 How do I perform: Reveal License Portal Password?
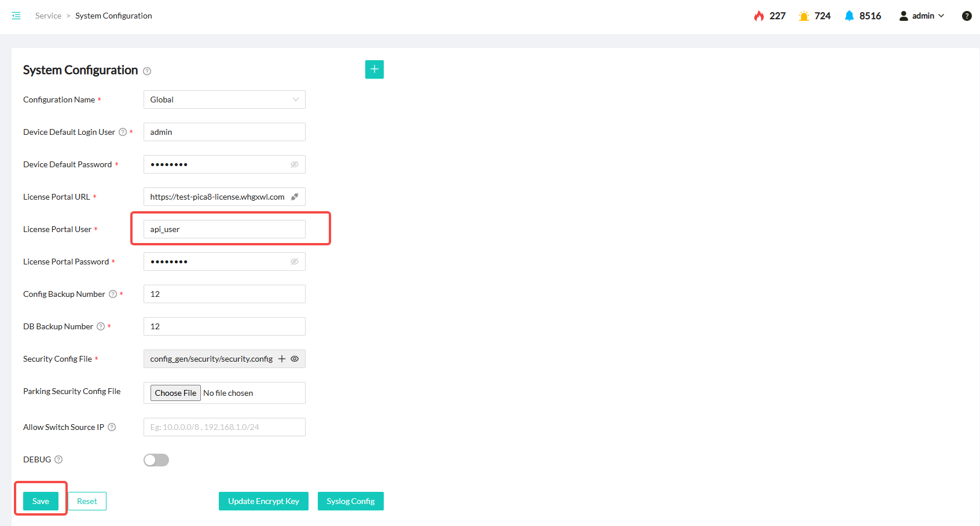point(295,262)
